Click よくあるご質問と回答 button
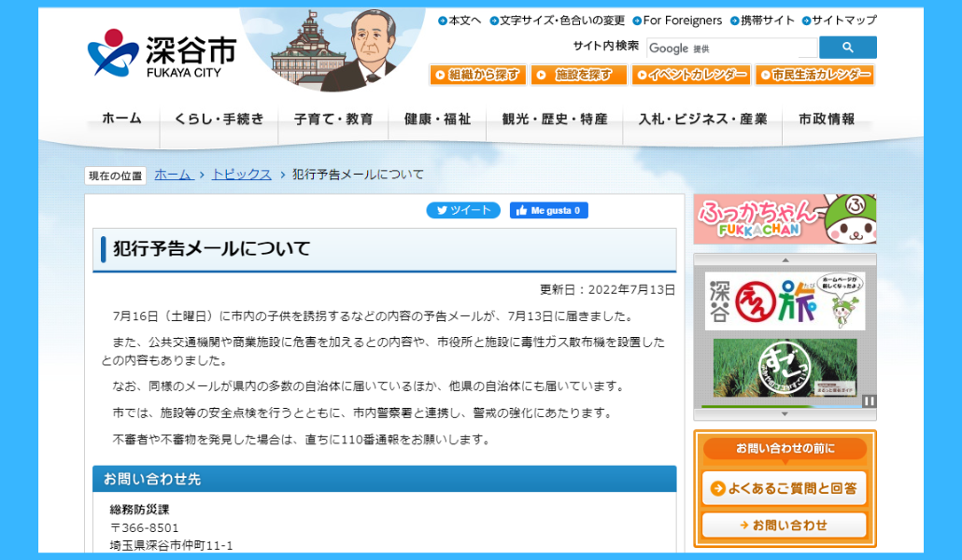 785,487
